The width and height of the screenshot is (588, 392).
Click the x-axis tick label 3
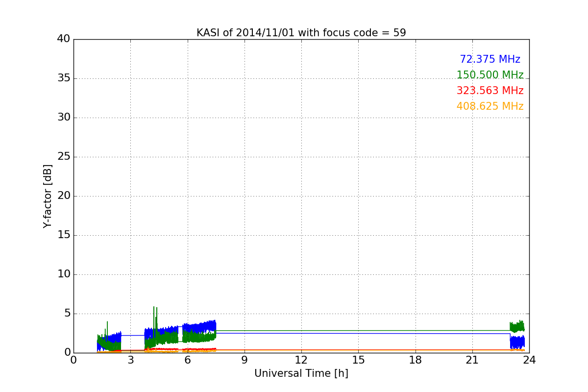(130, 360)
